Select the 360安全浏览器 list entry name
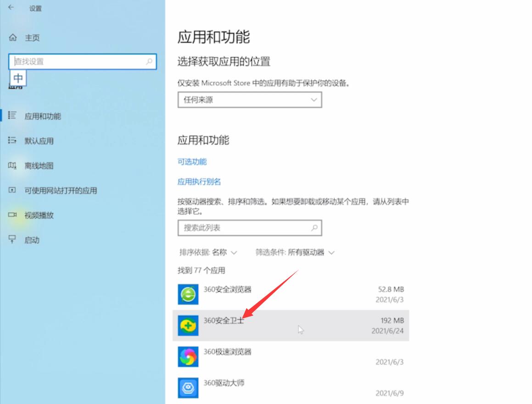Viewport: 532px width, 404px height. click(227, 289)
